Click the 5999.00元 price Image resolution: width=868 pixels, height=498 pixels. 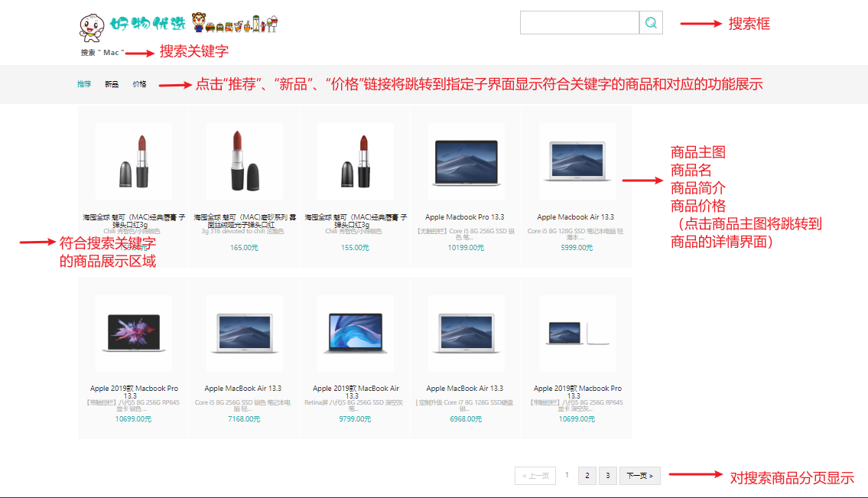577,248
